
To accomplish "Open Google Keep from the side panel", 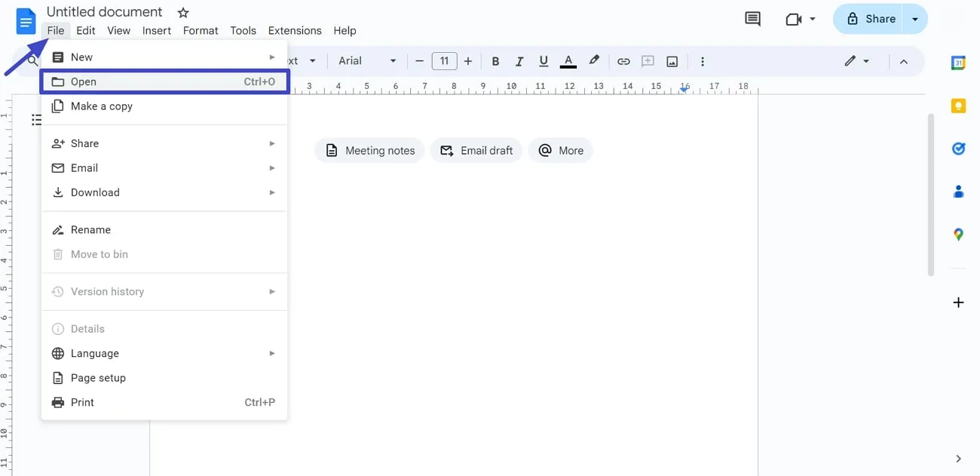I will tap(958, 106).
